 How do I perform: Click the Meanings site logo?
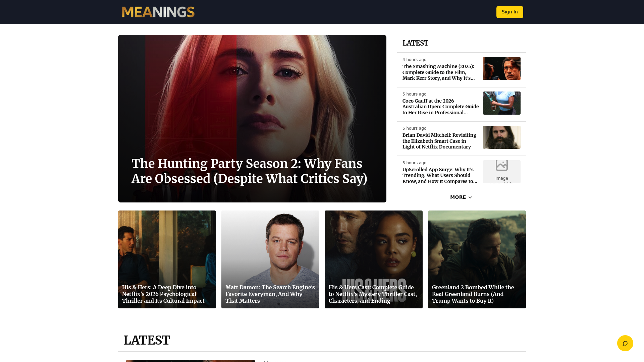point(158,12)
